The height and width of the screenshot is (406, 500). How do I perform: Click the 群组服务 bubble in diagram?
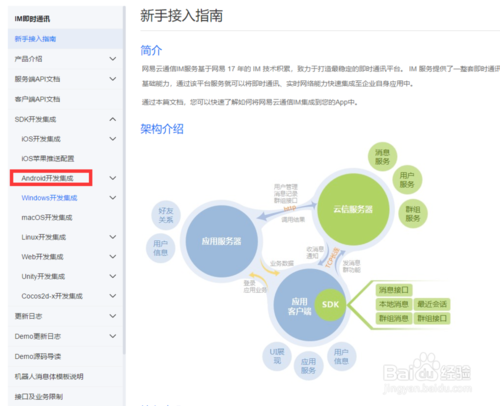point(413,214)
